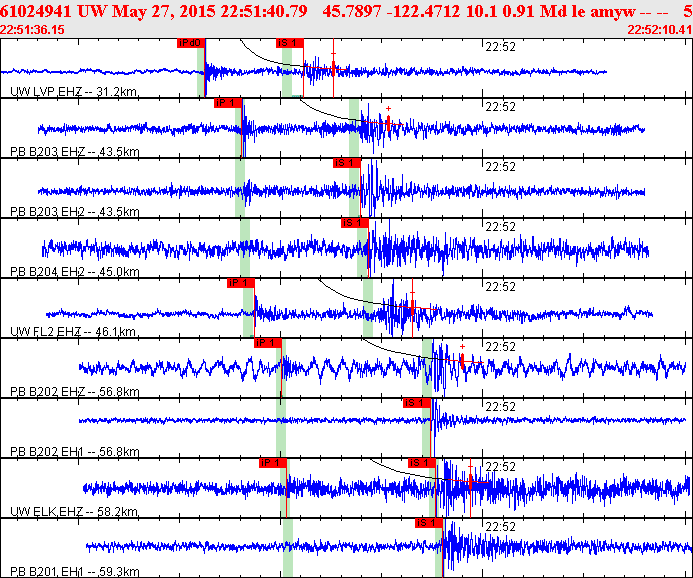Image resolution: width=693 pixels, height=578 pixels.
Task: Click the 22:52 time label on B203 EH2 row
Action: tap(500, 167)
